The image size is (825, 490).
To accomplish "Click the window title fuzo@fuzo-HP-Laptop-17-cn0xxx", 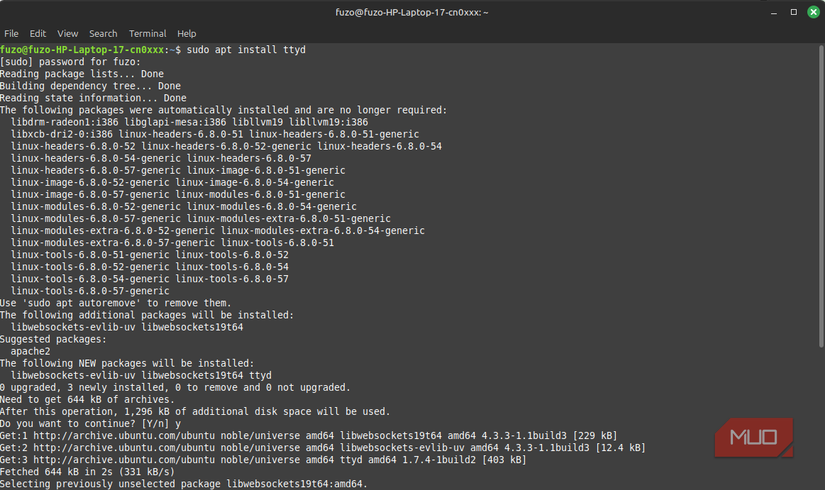I will point(412,12).
